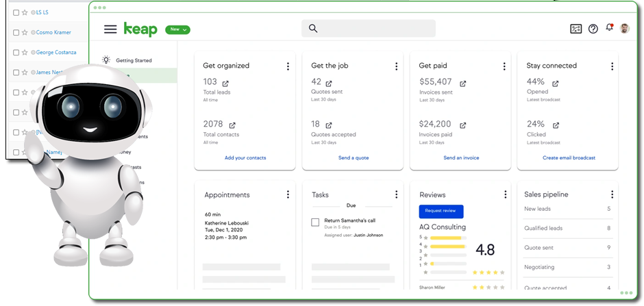This screenshot has height=306, width=644.
Task: Click the search input field
Action: pyautogui.click(x=369, y=28)
